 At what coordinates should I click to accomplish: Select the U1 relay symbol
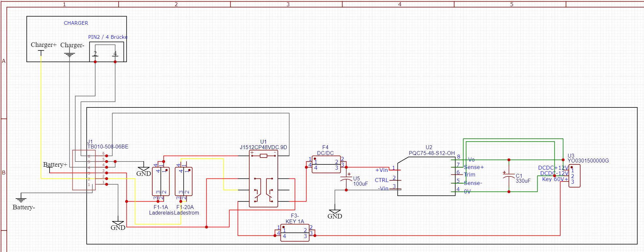pyautogui.click(x=263, y=179)
